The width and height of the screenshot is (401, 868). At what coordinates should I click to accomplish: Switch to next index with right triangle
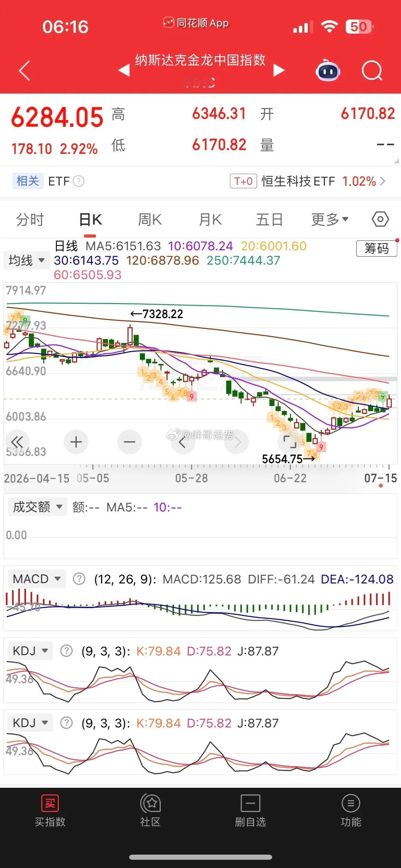point(279,70)
